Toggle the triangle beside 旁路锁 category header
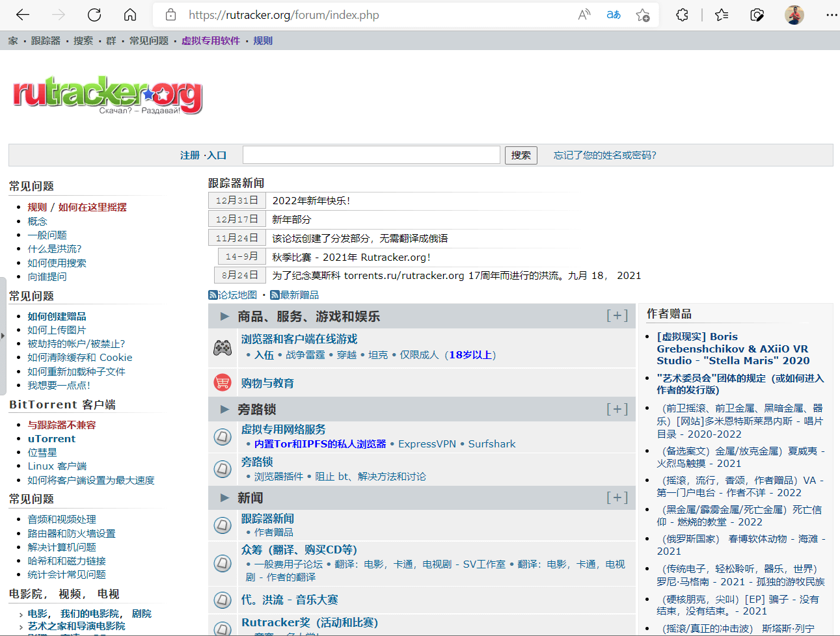840x636 pixels. pyautogui.click(x=224, y=409)
